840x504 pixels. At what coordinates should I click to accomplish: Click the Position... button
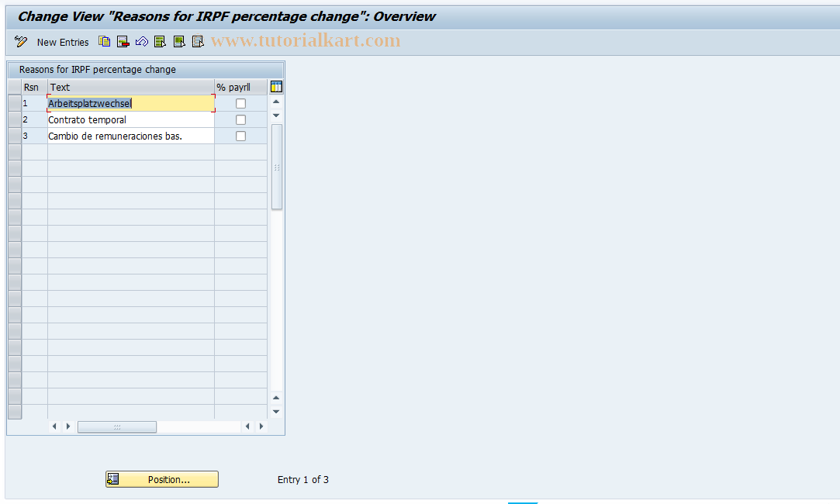[162, 479]
